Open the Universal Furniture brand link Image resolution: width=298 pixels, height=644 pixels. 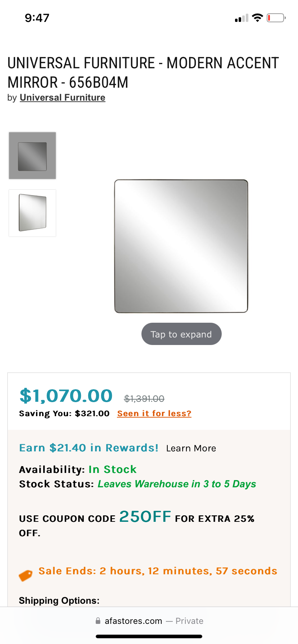tap(62, 97)
